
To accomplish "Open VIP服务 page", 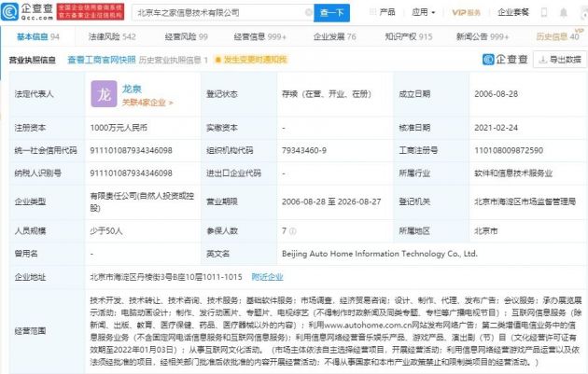I will pyautogui.click(x=466, y=12).
